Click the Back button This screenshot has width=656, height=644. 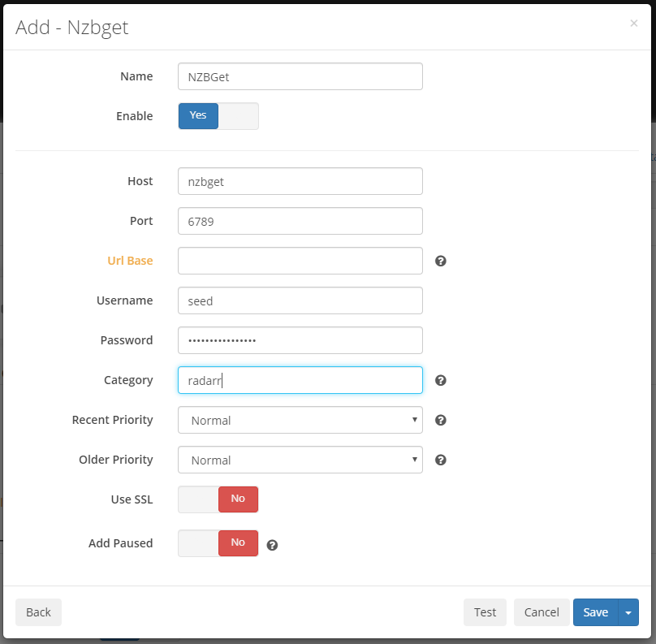pos(38,612)
